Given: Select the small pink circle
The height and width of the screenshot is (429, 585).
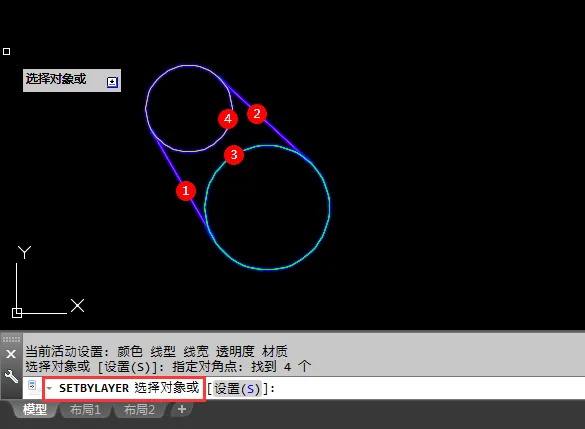Looking at the screenshot, I should (x=189, y=109).
